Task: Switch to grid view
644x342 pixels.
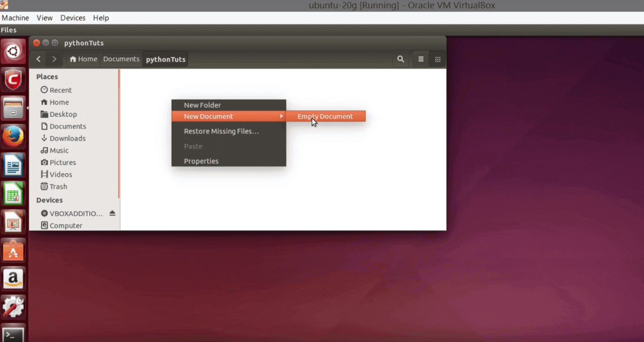Action: (x=437, y=59)
